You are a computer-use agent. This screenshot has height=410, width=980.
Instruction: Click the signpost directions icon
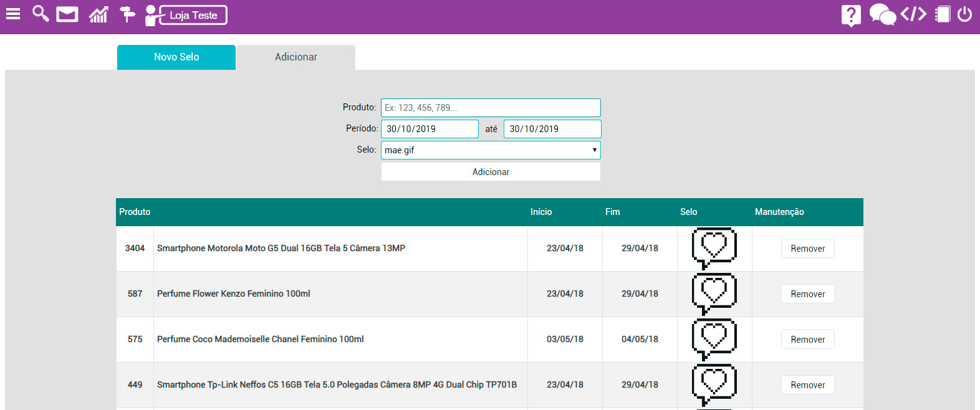[x=127, y=14]
